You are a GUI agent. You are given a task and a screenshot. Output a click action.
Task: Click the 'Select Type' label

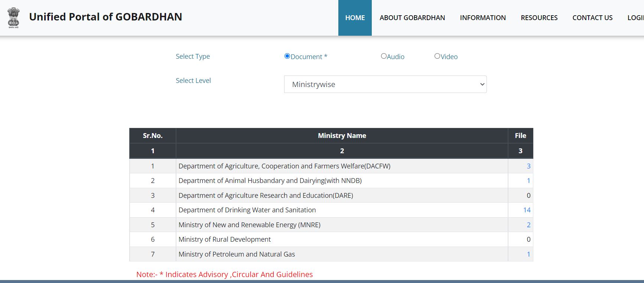[x=193, y=57]
